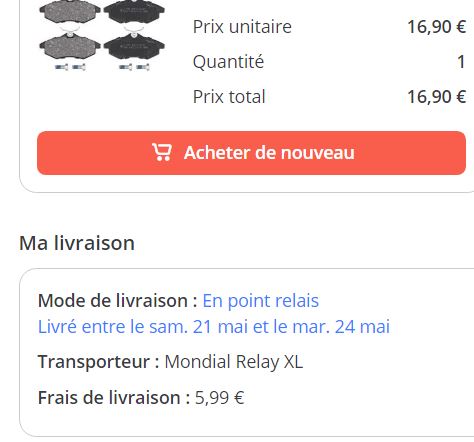
Task: Open the 'En point relais' link
Action: [x=261, y=301]
